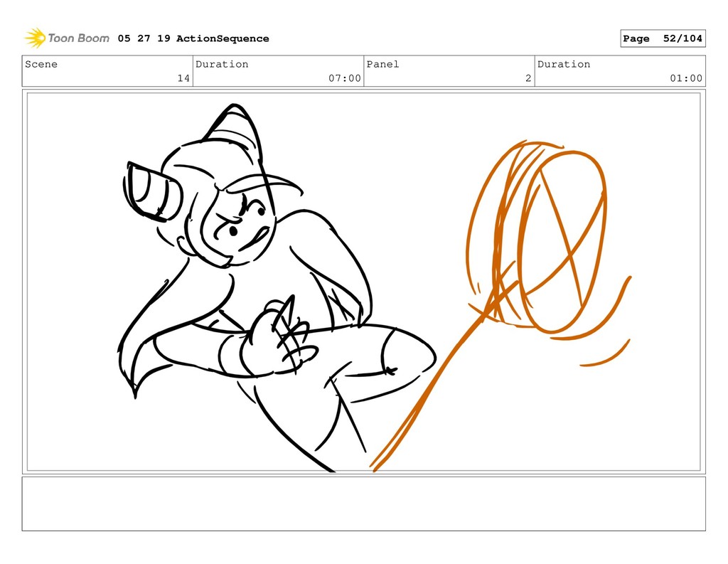Click the 'Panel' label
The width and height of the screenshot is (728, 564).
click(382, 64)
